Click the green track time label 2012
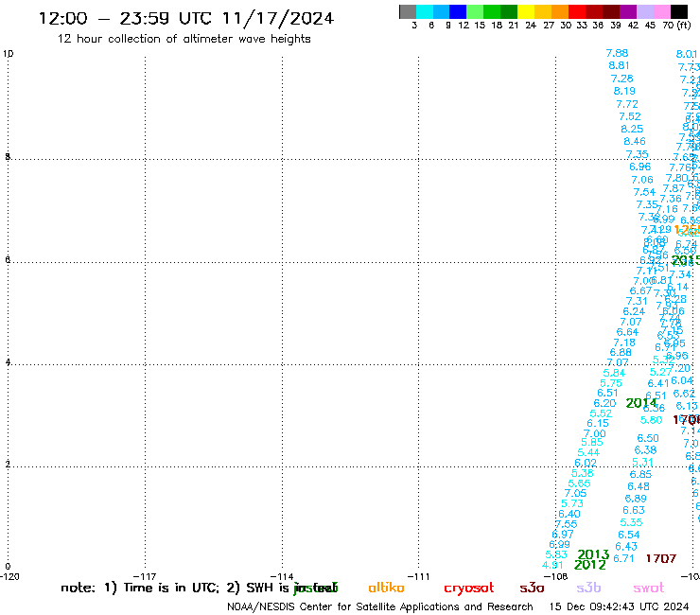 [x=590, y=565]
